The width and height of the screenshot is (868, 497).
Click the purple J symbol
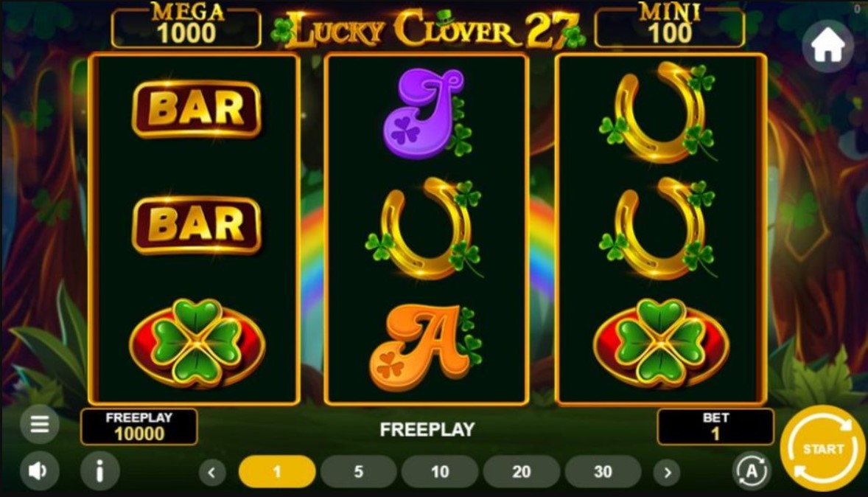coord(428,113)
